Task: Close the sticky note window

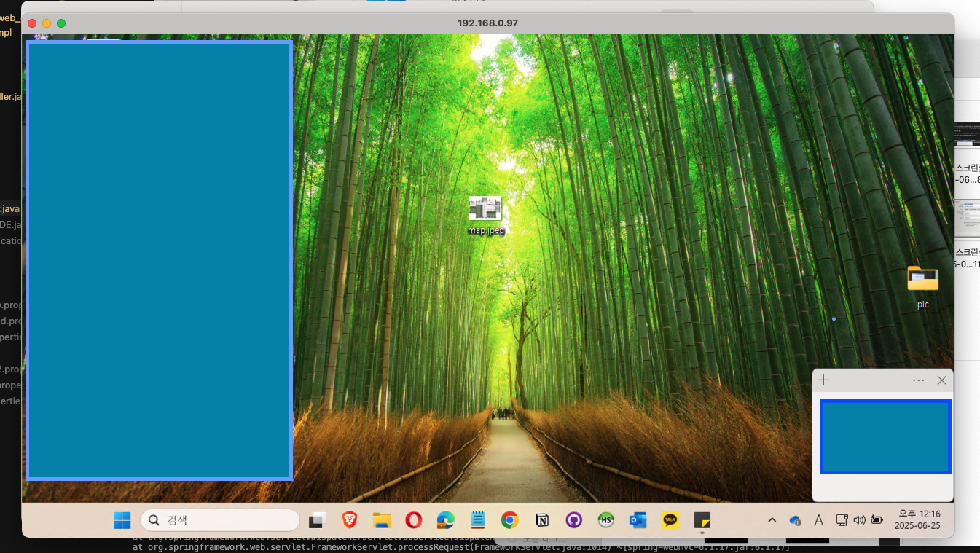Action: click(x=942, y=380)
